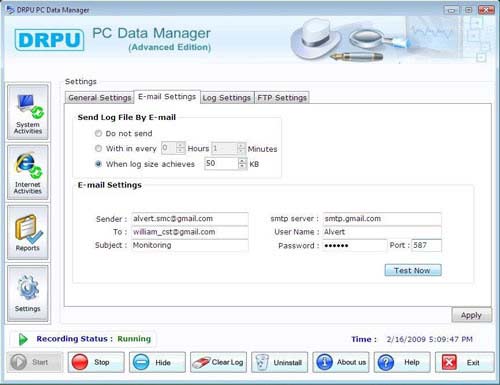Screen dimensions: 500x385
Task: Open About us info
Action: click(341, 362)
